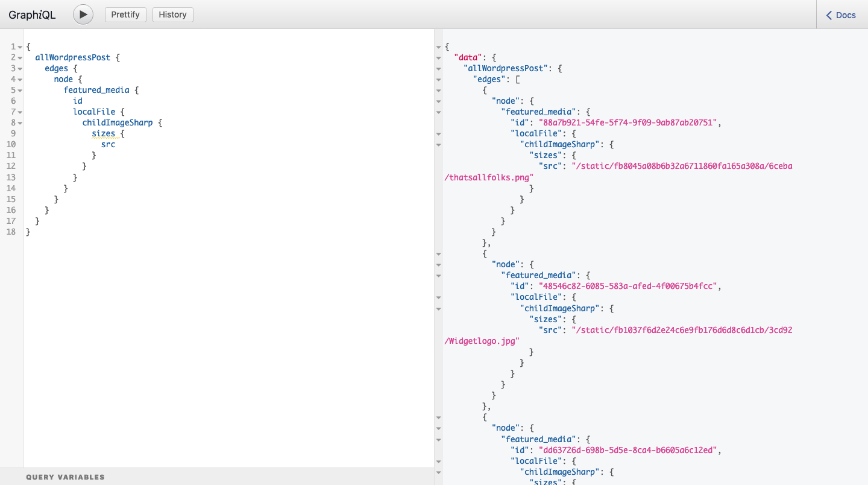Screen dimensions: 868x485
Task: Collapse the sizes fold triangle on line 9
Action: [x=19, y=133]
